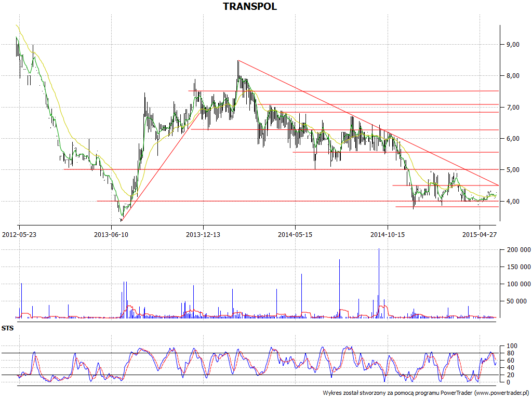The width and height of the screenshot is (532, 399).
Task: Click the STS 20 scale label
Action: (x=510, y=375)
